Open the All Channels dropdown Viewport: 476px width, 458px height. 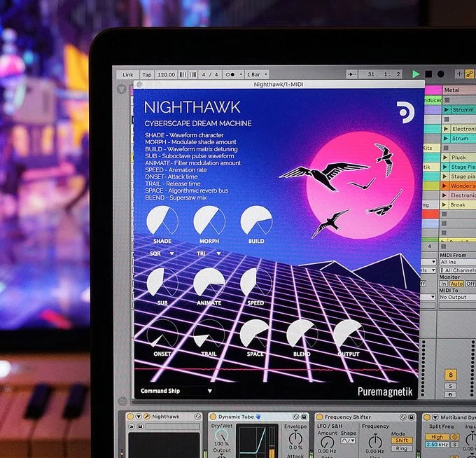pyautogui.click(x=458, y=270)
